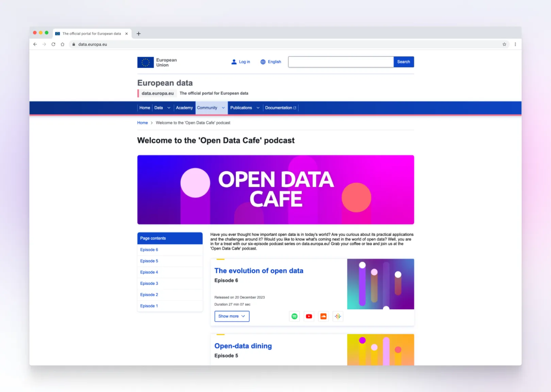Click the Episode 5 cover artwork
The width and height of the screenshot is (551, 392).
coord(381,350)
